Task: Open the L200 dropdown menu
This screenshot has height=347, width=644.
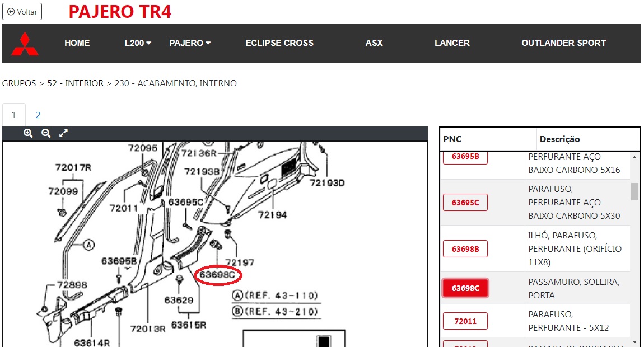Action: [138, 43]
